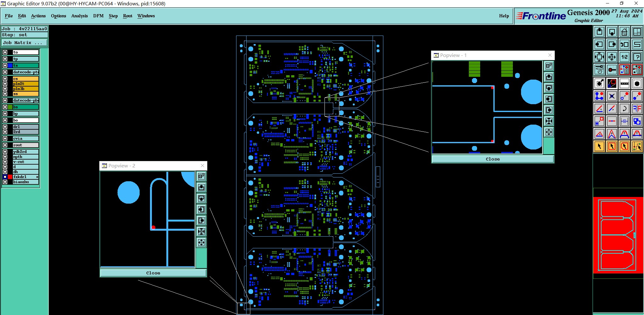
Task: Click the blue color swatch of ts layer
Action: pyautogui.click(x=10, y=65)
